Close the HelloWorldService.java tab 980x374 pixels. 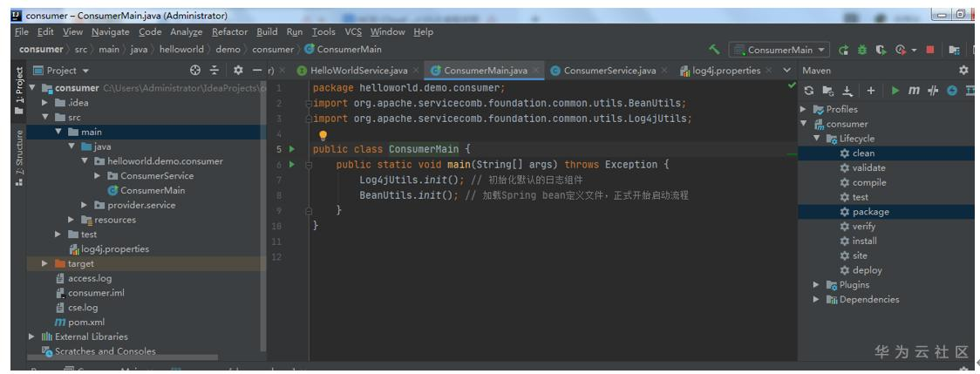tap(415, 71)
